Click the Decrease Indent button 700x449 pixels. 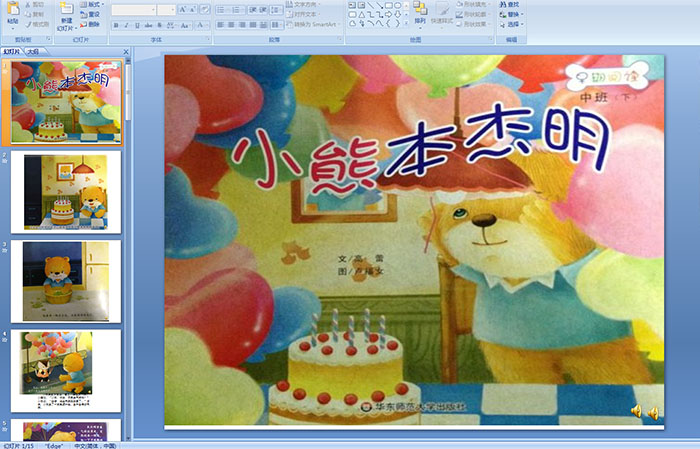[253, 9]
